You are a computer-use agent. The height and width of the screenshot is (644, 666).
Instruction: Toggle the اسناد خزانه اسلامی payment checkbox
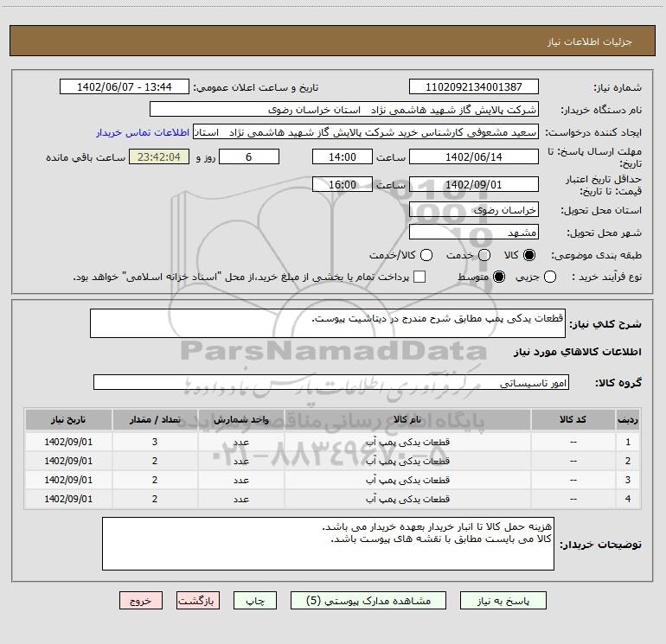pos(419,277)
